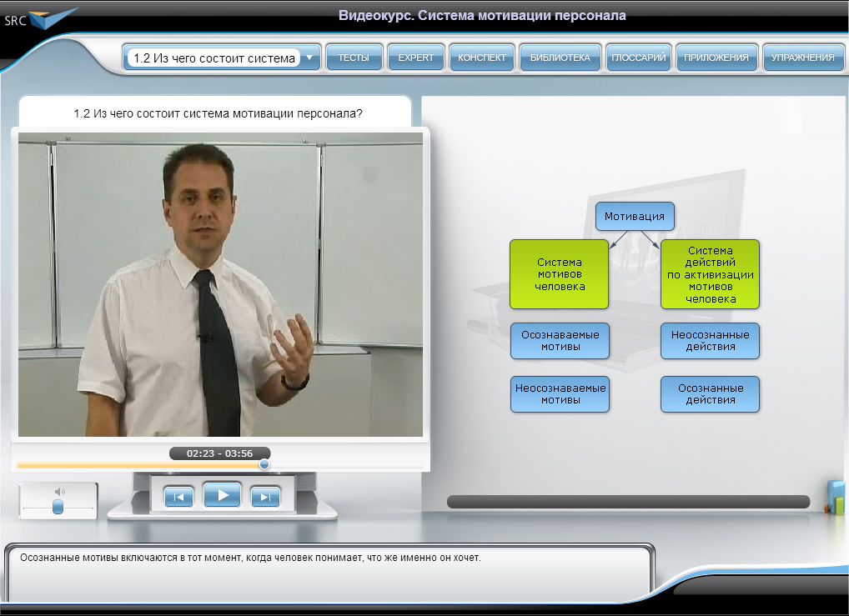Skip to previous video segment
The image size is (849, 616).
[178, 497]
